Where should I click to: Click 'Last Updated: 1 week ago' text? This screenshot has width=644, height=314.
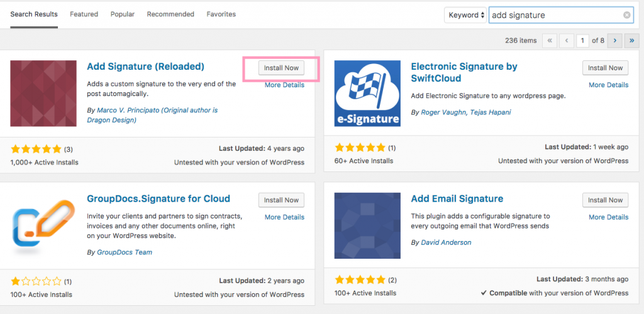[587, 147]
